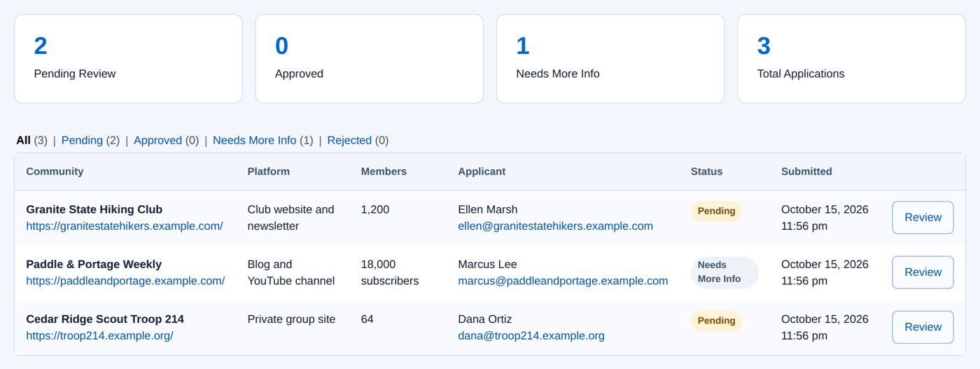The image size is (980, 369).
Task: Click the Needs More Info status badge in Marcus Lee's row
Action: [724, 272]
